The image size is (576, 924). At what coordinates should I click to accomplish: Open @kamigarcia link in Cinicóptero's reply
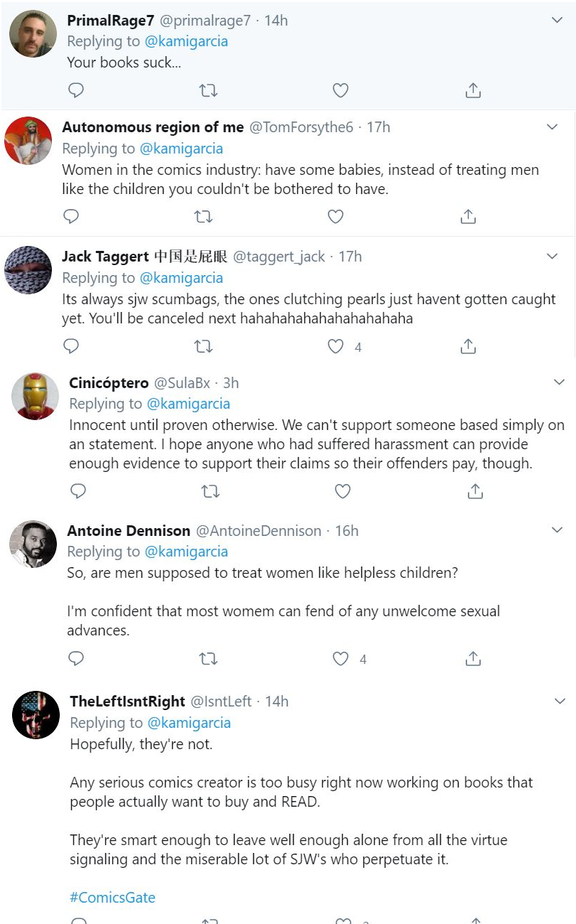pos(188,404)
